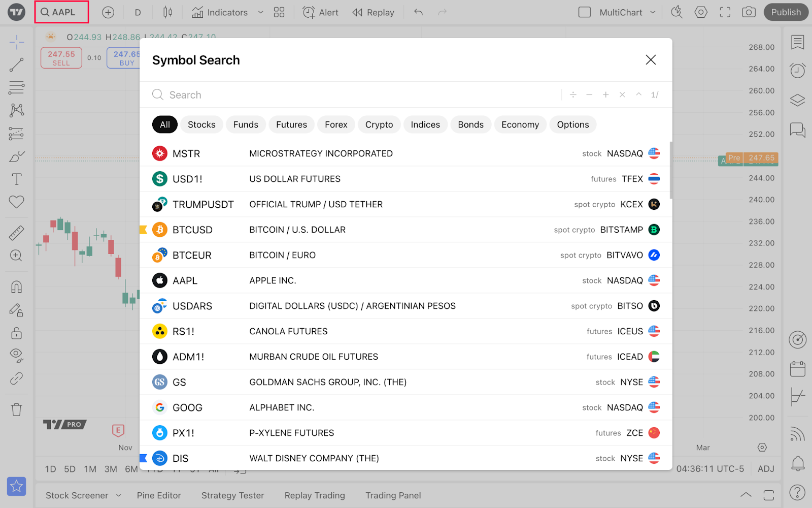This screenshot has width=812, height=508.
Task: Select the Crypto filter tab
Action: [379, 124]
